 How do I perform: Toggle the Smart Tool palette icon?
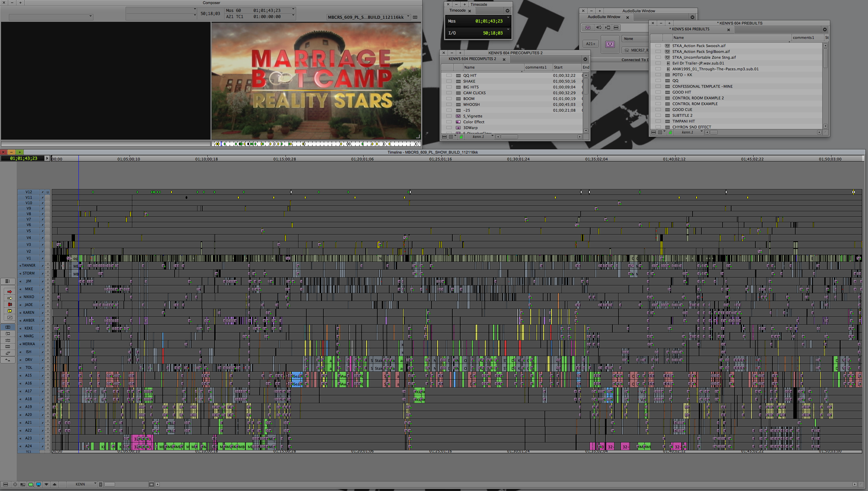point(8,281)
